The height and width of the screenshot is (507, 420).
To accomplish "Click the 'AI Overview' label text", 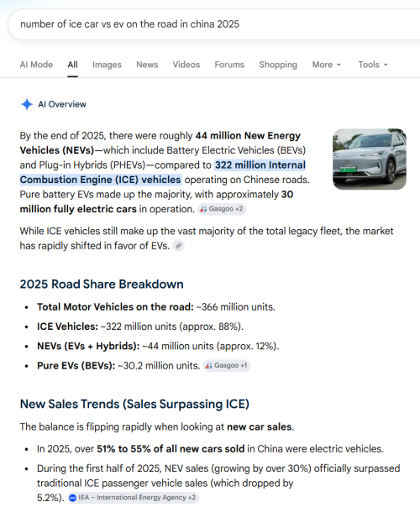I will click(x=62, y=104).
